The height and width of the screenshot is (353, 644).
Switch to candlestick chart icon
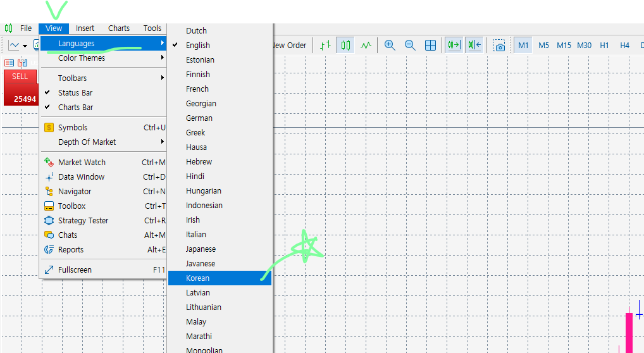345,46
